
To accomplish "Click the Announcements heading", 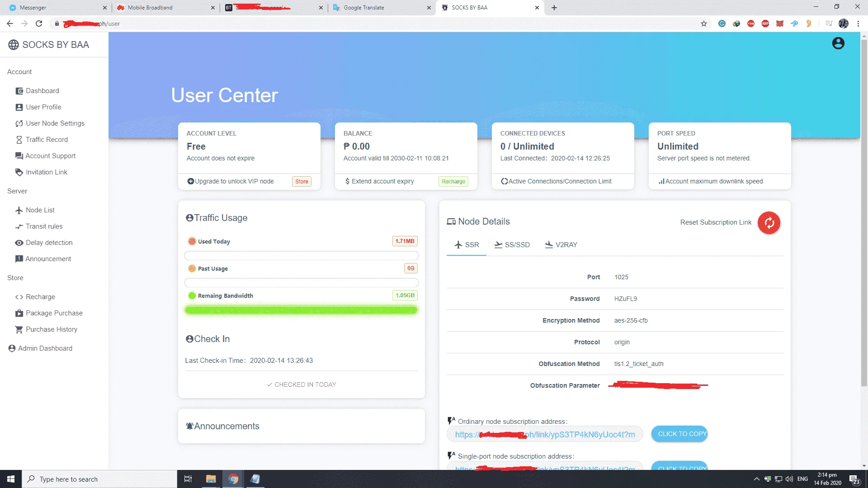I will pyautogui.click(x=222, y=426).
